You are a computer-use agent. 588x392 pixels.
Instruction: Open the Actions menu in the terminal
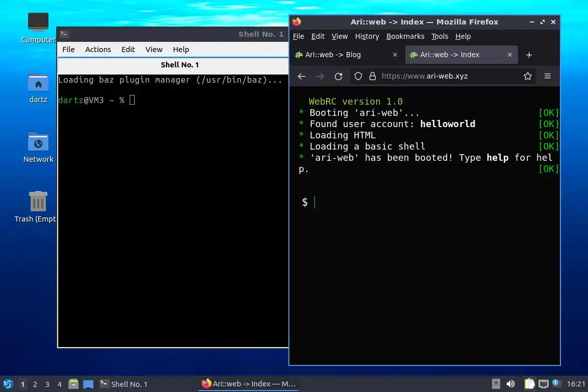click(x=98, y=50)
